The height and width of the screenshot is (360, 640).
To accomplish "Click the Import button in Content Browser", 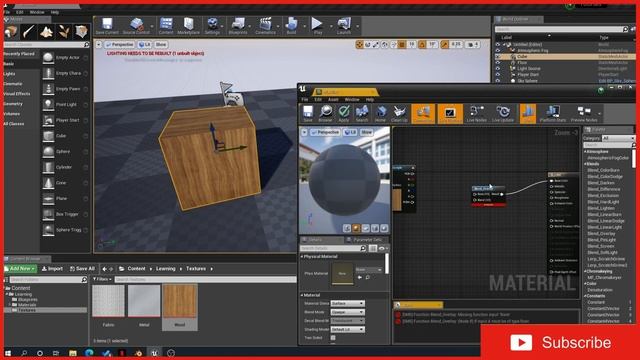I will 52,269.
